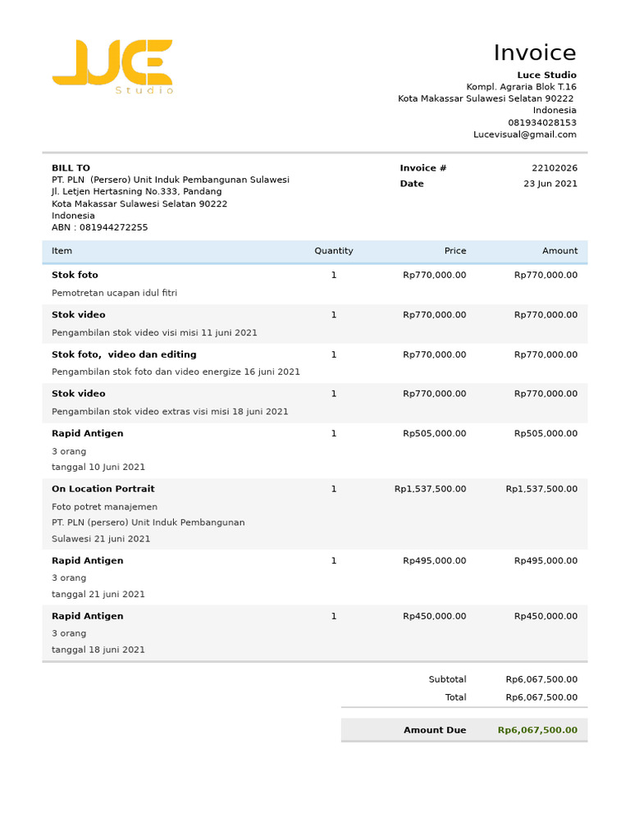Screen dimensions: 630x840
Task: Select the Rapid Antigen Rp505,000.00 amount
Action: click(x=546, y=433)
